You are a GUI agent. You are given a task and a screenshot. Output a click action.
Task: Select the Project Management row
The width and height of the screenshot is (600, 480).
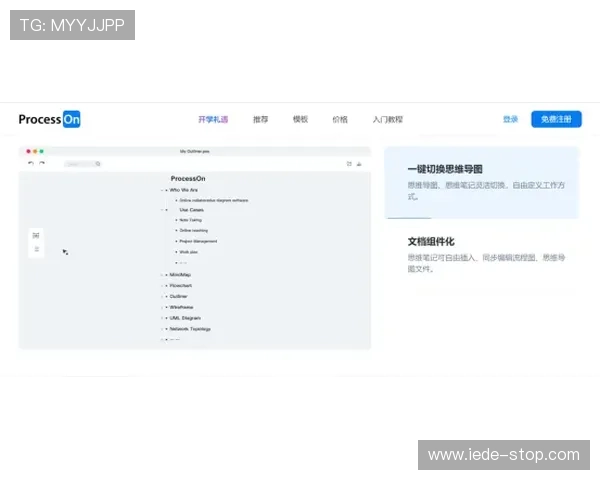[x=198, y=241]
